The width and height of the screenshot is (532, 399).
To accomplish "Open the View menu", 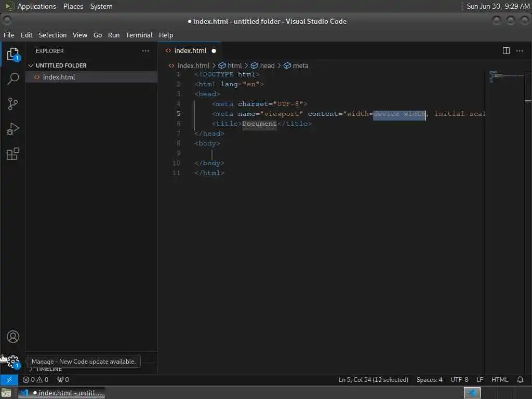I will pyautogui.click(x=79, y=35).
